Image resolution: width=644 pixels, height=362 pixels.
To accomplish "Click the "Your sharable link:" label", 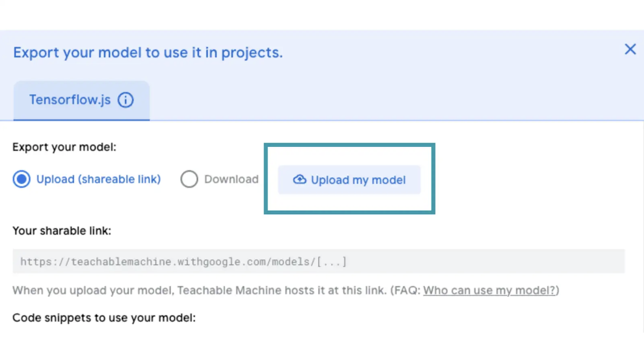I will point(62,230).
